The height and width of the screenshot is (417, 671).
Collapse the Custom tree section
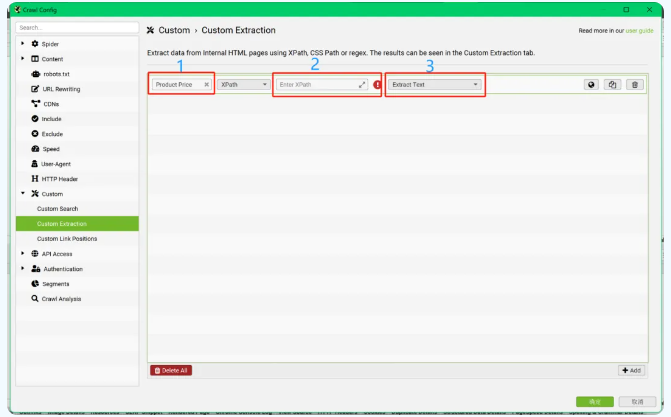tap(23, 194)
